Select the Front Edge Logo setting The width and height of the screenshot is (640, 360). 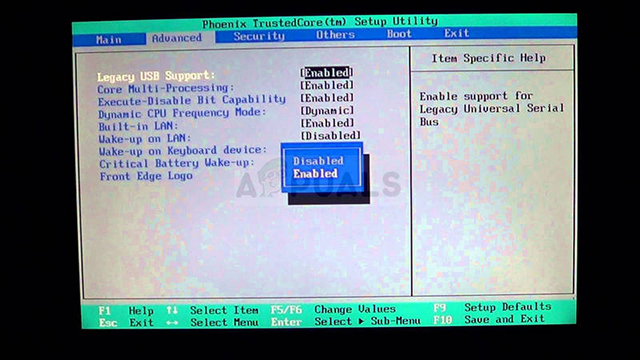click(x=146, y=176)
